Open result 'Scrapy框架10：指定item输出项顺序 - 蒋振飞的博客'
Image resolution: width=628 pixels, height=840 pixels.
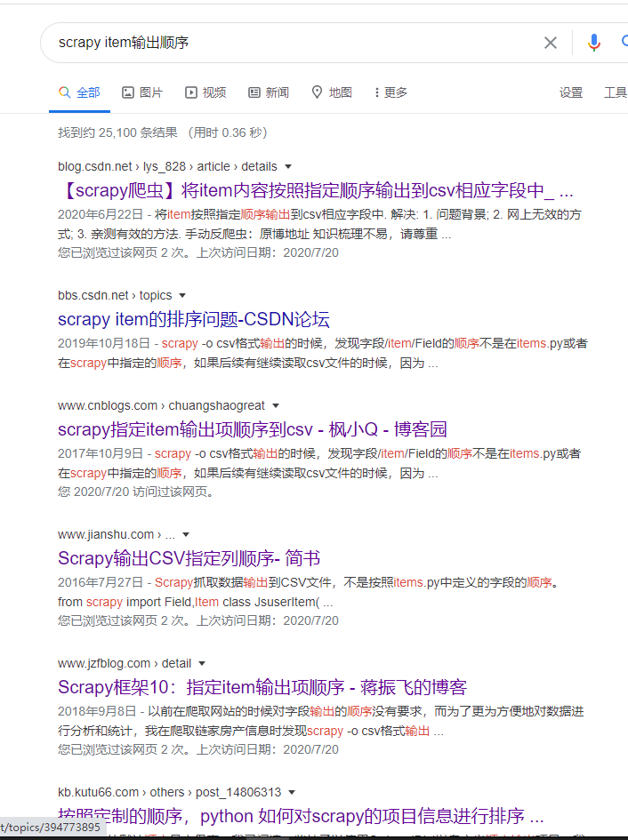point(262,687)
